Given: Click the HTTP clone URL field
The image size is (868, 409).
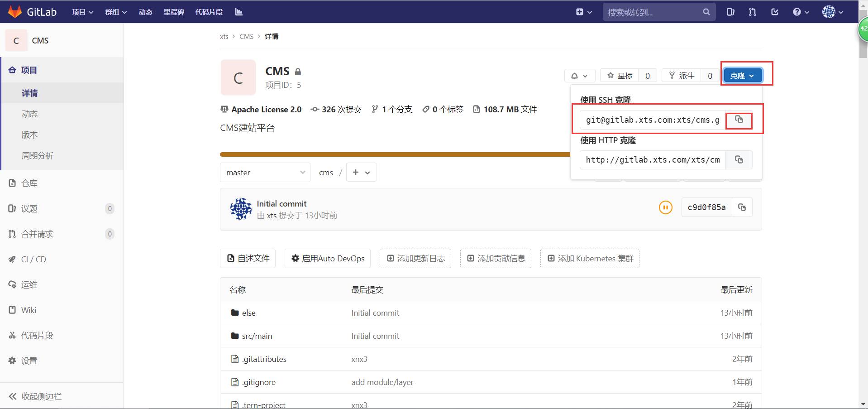Looking at the screenshot, I should (x=653, y=159).
